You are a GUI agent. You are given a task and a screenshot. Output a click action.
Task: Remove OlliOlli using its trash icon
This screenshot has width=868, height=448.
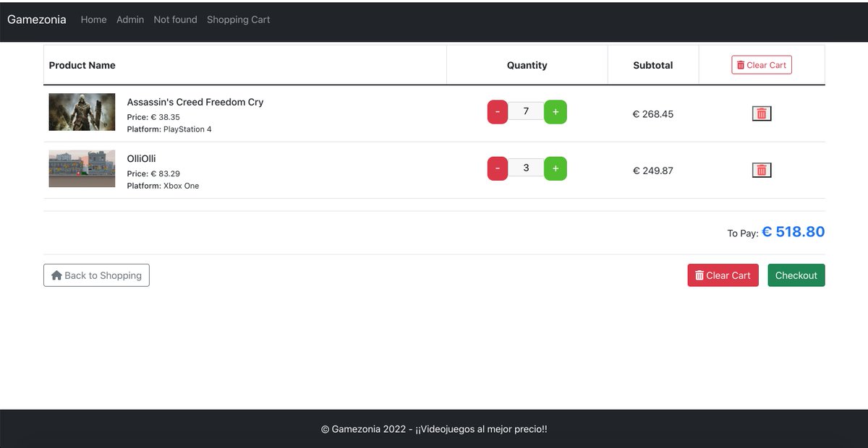pos(762,170)
